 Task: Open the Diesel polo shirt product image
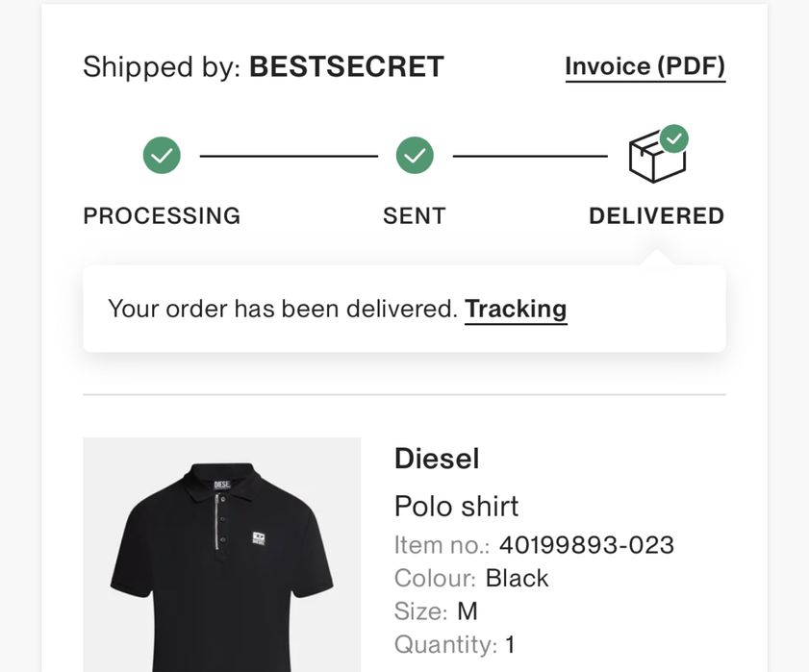point(222,555)
